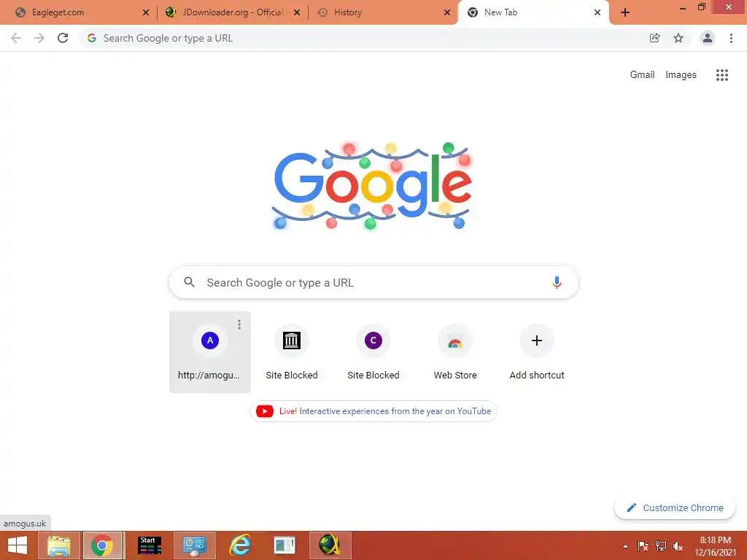Open a new tab with the plus button

coord(625,12)
